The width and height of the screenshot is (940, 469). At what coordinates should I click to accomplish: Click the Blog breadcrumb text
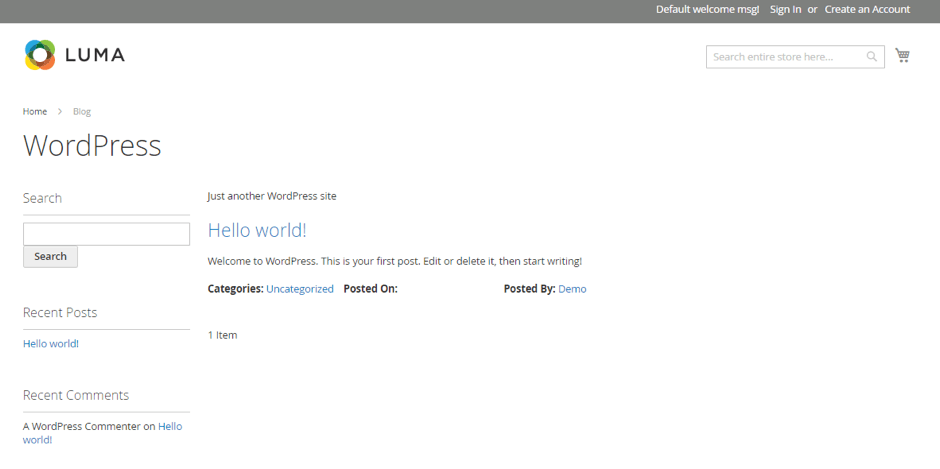pyautogui.click(x=82, y=112)
